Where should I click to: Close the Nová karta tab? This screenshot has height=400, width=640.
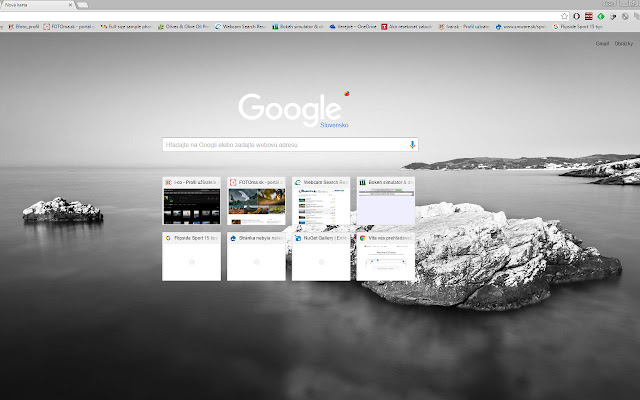click(x=70, y=5)
